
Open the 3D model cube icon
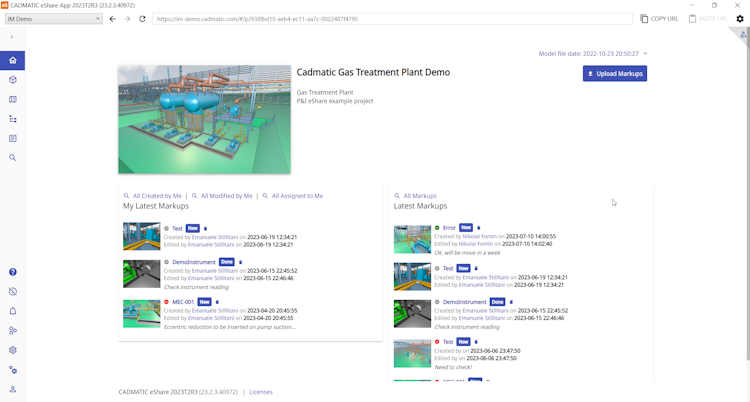(x=12, y=80)
